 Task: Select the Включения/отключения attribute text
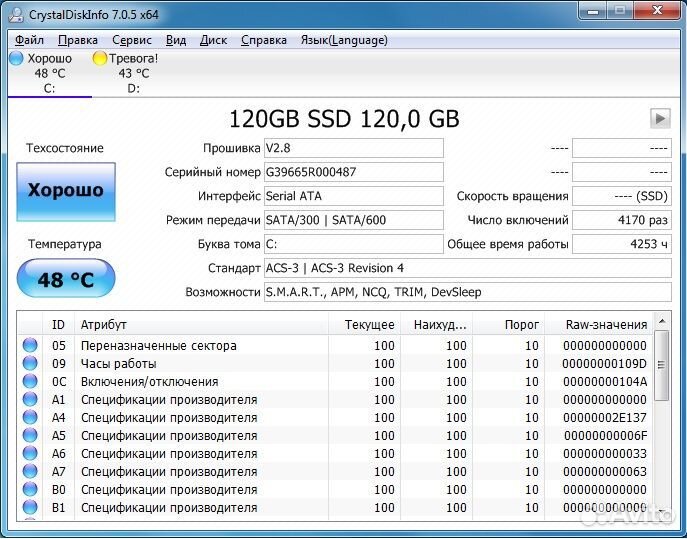tap(149, 382)
